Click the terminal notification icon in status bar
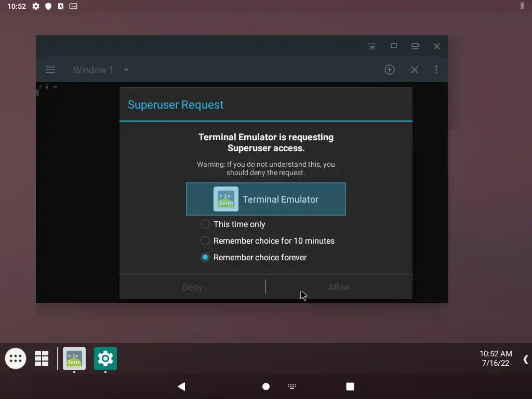Image resolution: width=532 pixels, height=399 pixels. coord(73,6)
